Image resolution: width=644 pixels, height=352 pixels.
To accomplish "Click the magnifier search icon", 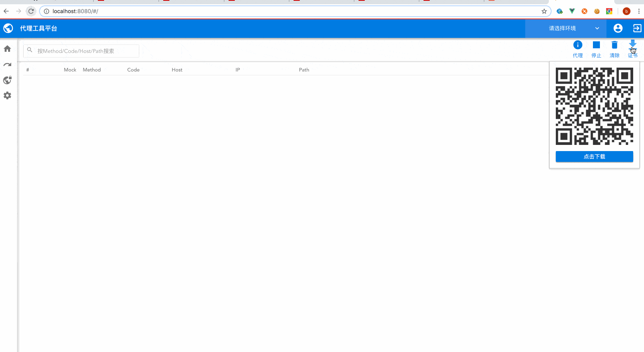I will coord(30,50).
